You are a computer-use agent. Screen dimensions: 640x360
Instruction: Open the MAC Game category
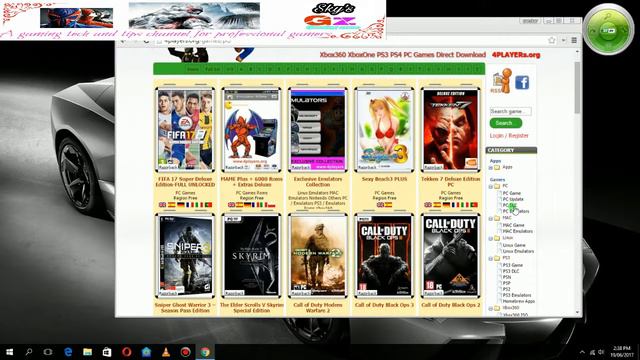point(513,225)
